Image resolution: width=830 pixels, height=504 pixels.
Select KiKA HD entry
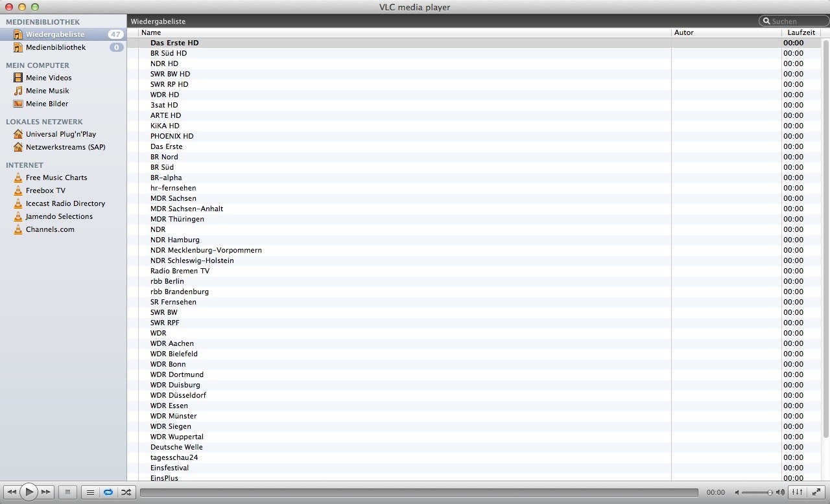pyautogui.click(x=474, y=126)
